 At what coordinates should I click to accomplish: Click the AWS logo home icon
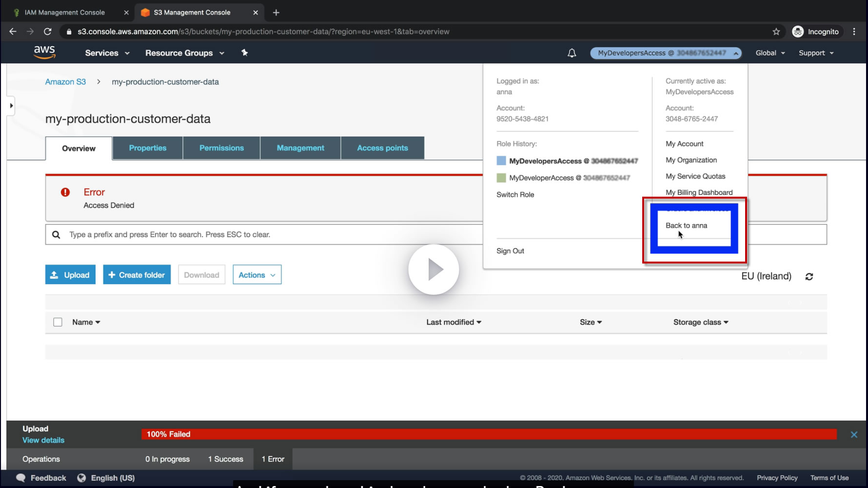[x=44, y=52]
